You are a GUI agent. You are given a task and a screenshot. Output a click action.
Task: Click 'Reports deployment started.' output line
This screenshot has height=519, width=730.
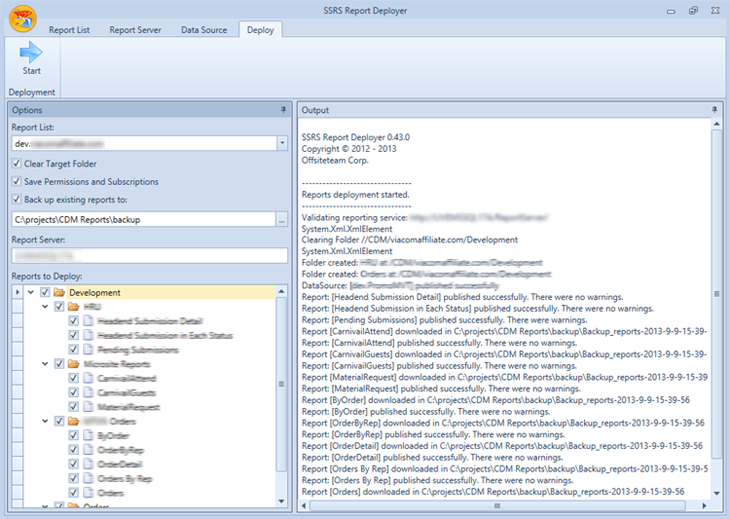click(x=356, y=195)
